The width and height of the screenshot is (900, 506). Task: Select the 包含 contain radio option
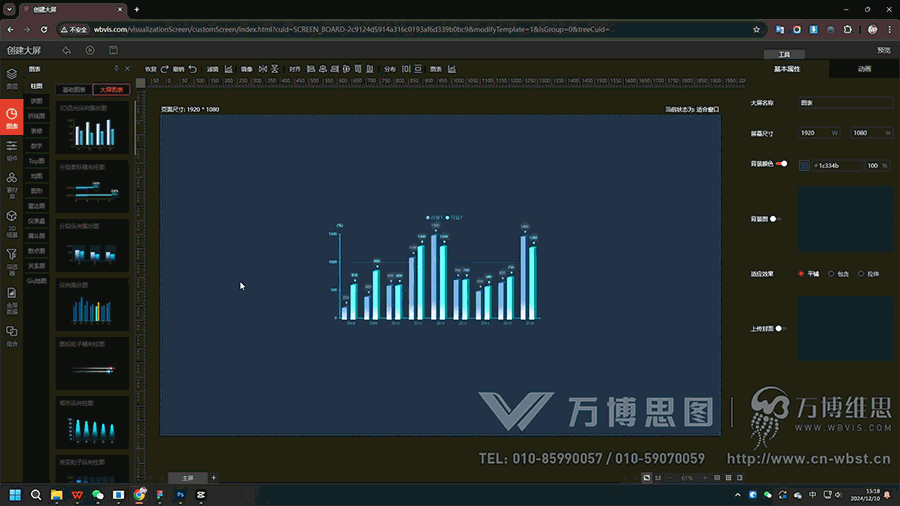point(831,274)
